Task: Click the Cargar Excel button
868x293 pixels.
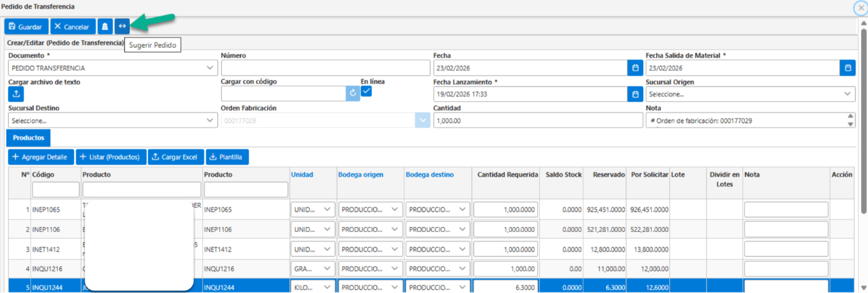Action: pos(174,157)
